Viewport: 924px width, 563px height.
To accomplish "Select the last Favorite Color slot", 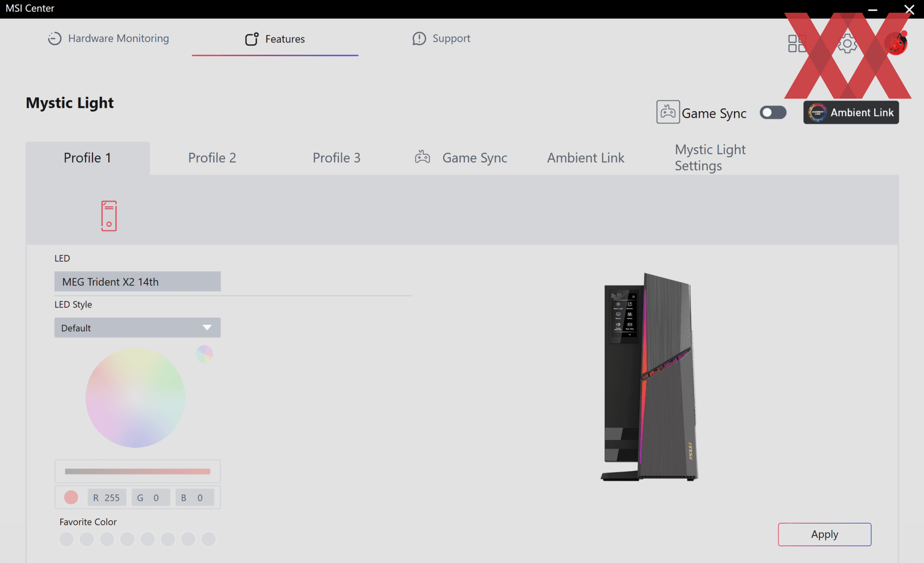I will pos(208,539).
